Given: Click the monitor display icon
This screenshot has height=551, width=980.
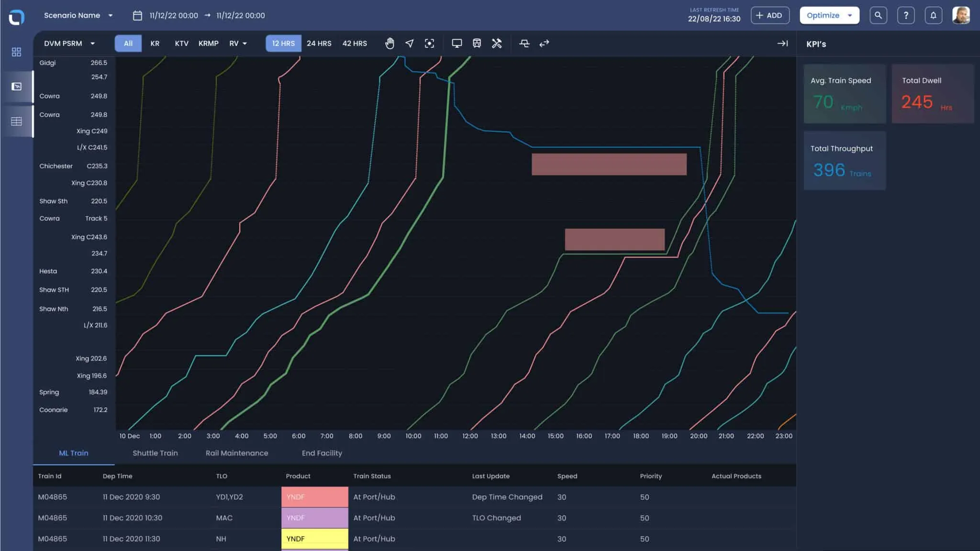Looking at the screenshot, I should pyautogui.click(x=457, y=44).
